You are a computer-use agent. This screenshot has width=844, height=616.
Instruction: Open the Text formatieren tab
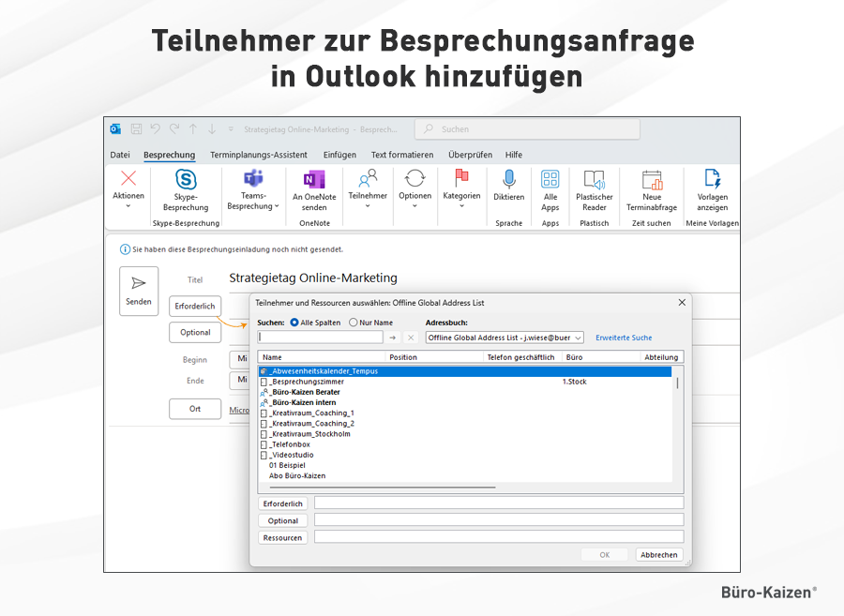(402, 155)
